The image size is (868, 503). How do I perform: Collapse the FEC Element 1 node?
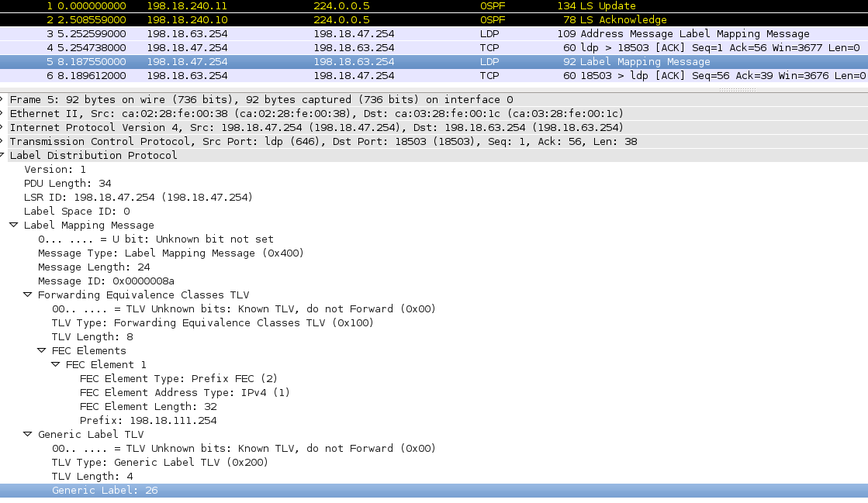56,365
